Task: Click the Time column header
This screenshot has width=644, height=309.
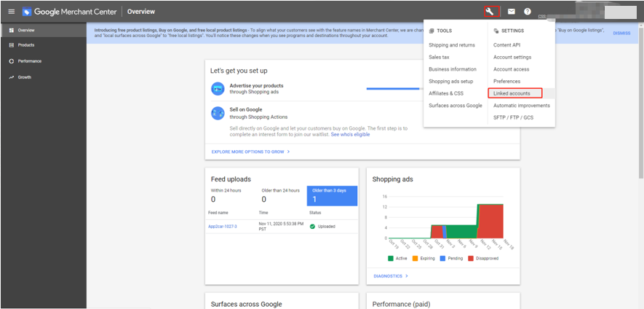Action: 263,213
